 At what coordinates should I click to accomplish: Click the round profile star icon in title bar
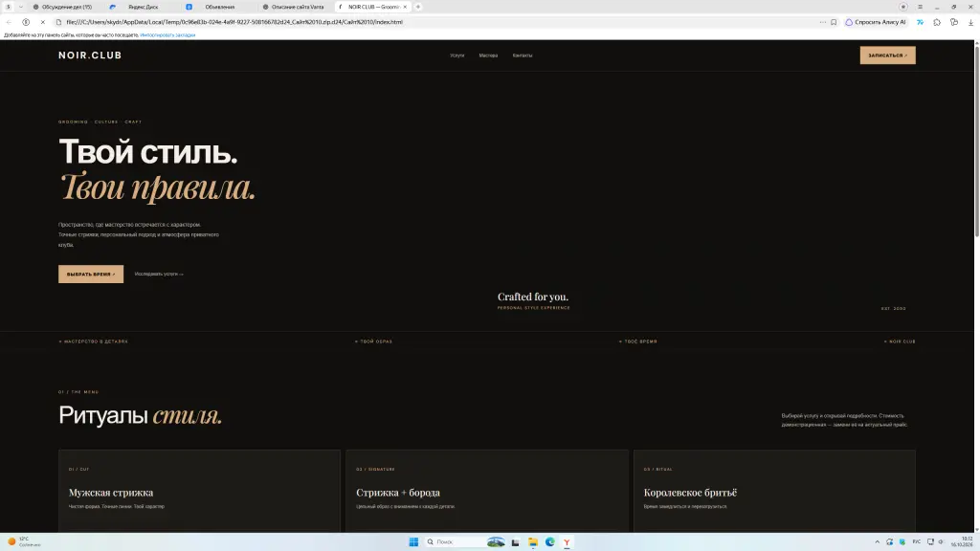click(903, 7)
